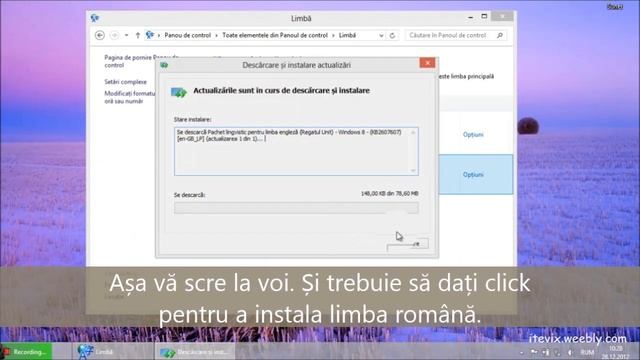Click the button at dialog bottom right

click(x=407, y=244)
